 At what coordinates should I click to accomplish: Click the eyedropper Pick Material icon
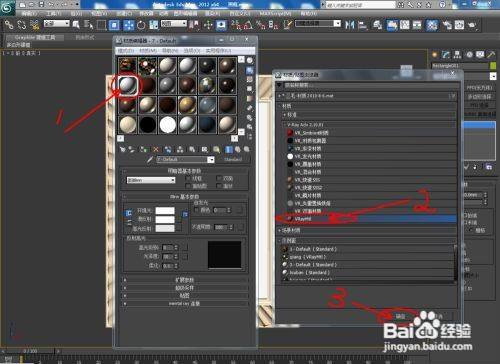click(150, 160)
